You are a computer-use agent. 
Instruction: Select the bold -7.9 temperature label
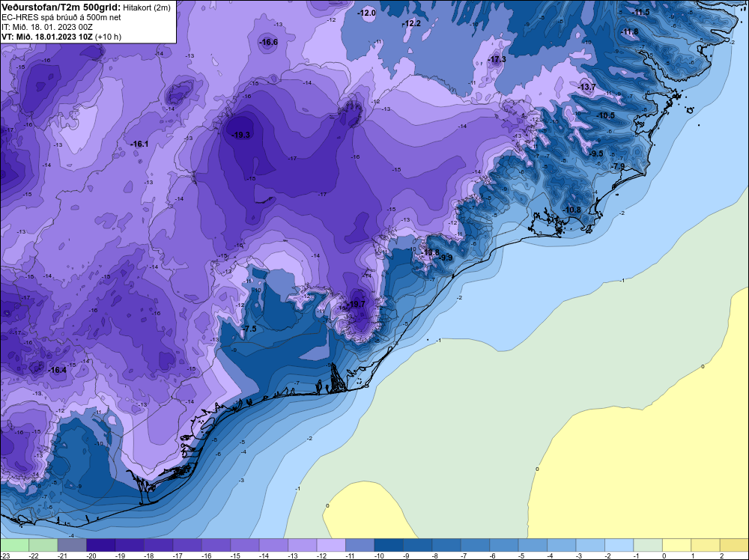point(618,166)
